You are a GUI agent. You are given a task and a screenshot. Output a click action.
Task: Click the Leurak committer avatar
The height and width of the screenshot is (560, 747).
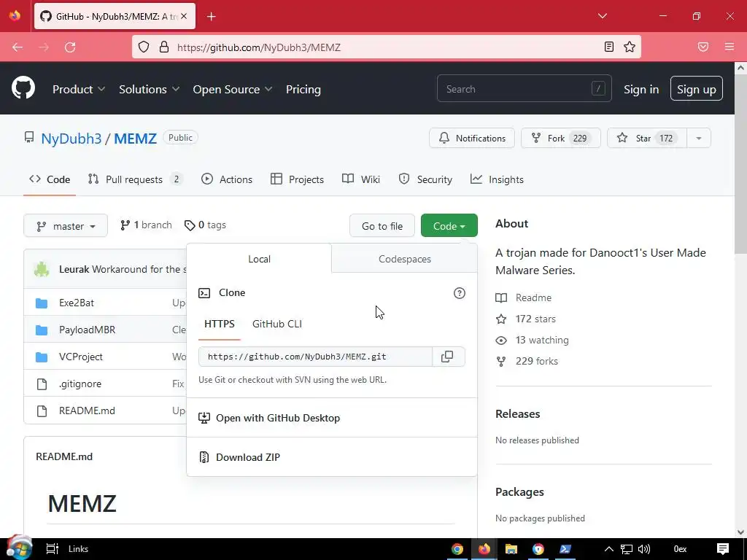(42, 269)
